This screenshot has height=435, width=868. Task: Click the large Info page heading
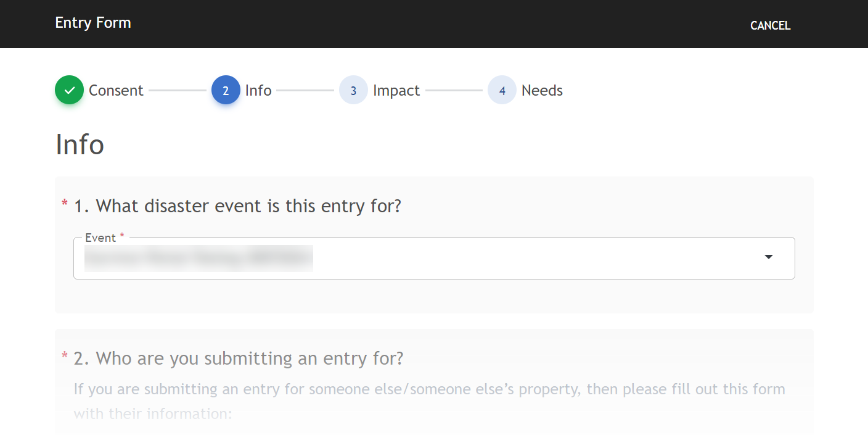(80, 144)
